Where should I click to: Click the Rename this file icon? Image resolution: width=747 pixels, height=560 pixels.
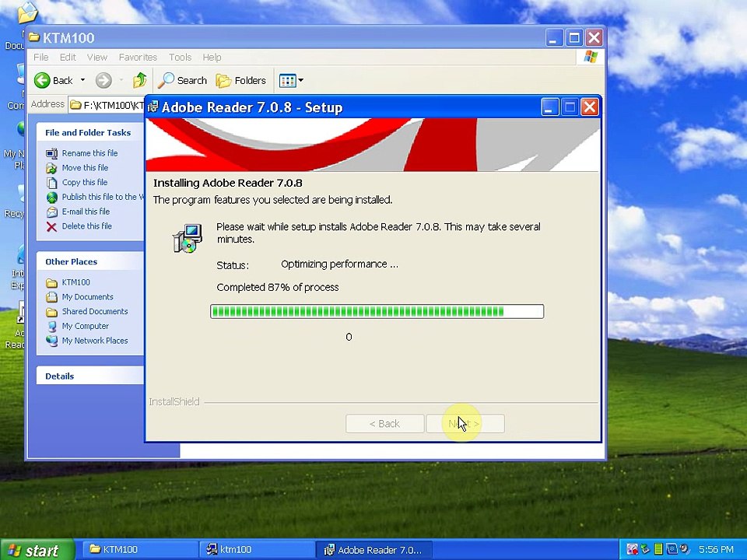click(x=51, y=153)
